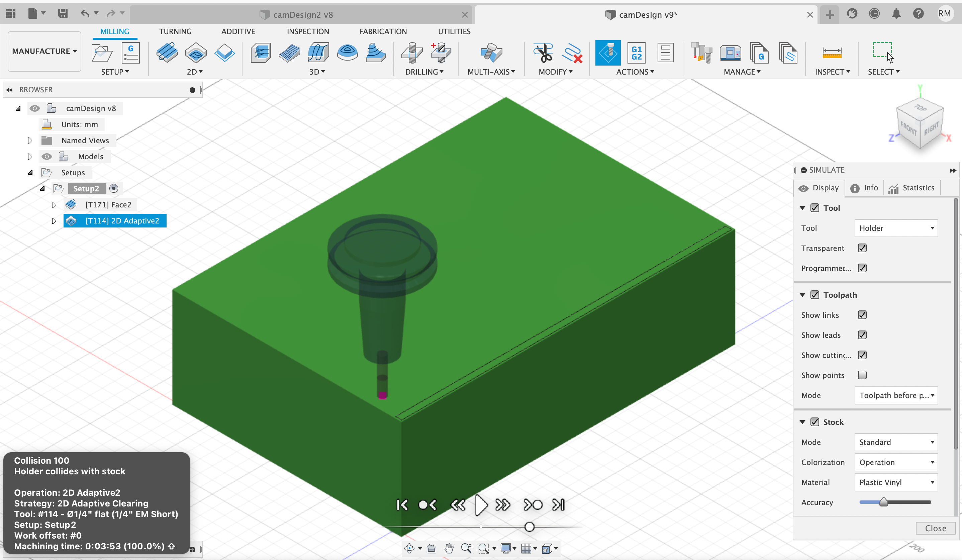
Task: Expand Setup2 tree item in browser
Action: coord(42,189)
